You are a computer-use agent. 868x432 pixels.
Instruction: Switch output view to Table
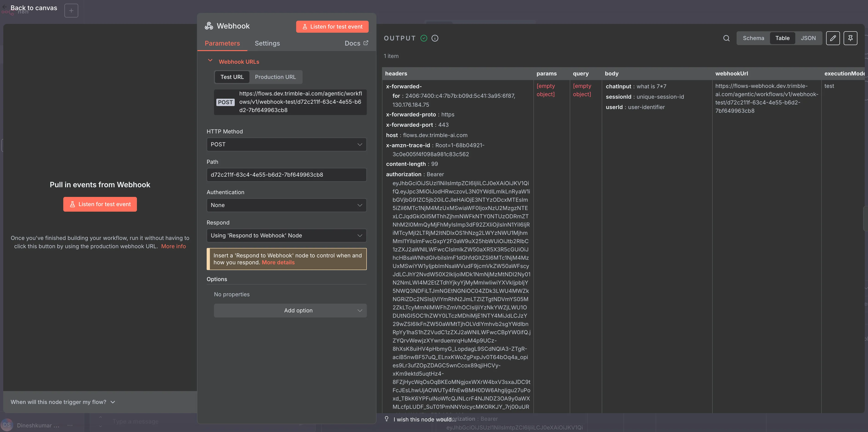coord(782,38)
